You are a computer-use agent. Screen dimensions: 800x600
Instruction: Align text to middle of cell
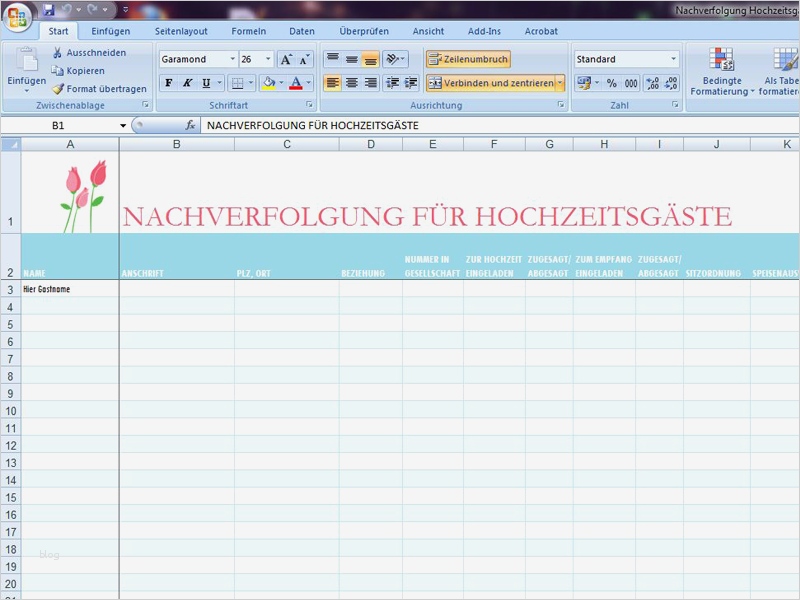[x=352, y=59]
